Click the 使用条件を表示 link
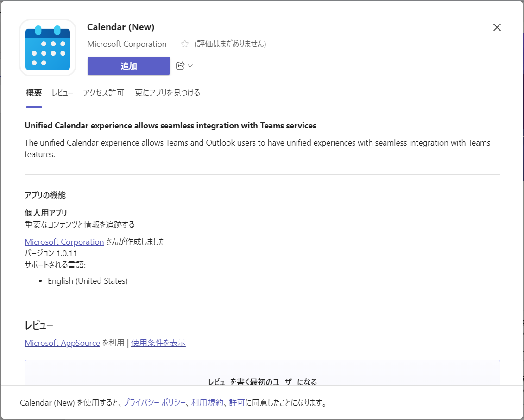The height and width of the screenshot is (420, 524). pyautogui.click(x=158, y=343)
